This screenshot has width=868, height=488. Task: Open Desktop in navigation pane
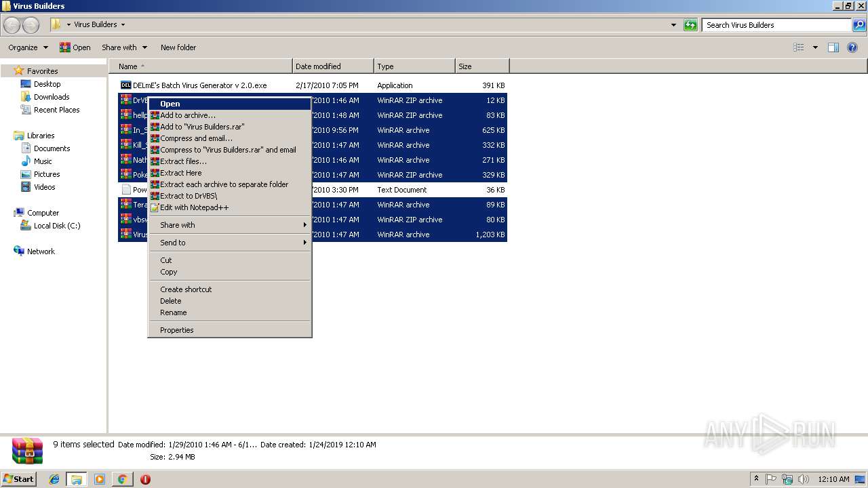[x=47, y=84]
